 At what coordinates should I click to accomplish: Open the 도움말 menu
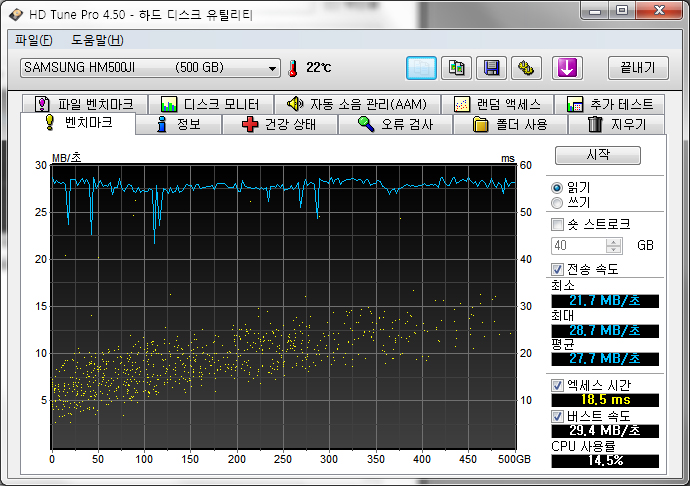[97, 40]
